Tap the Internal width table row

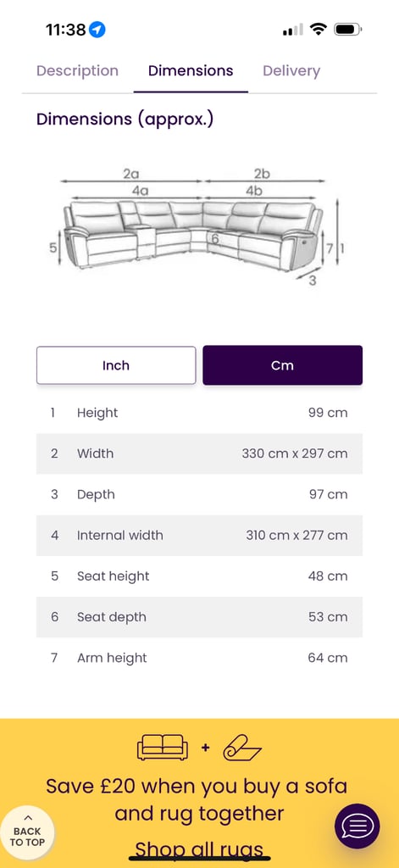coord(199,536)
